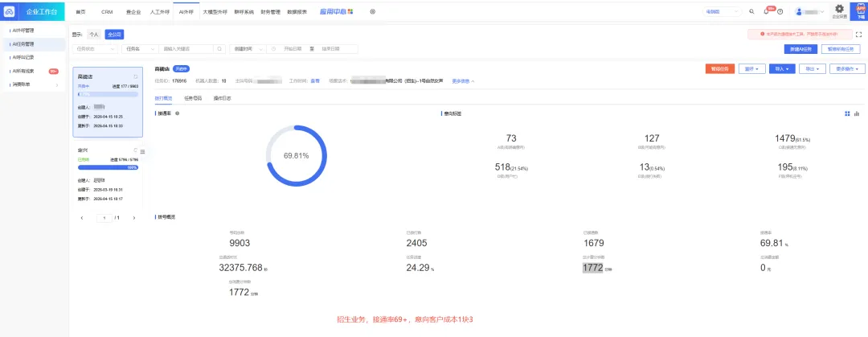Switch 意向标签 to the bar chart icon
This screenshot has height=337, width=868.
pos(857,113)
